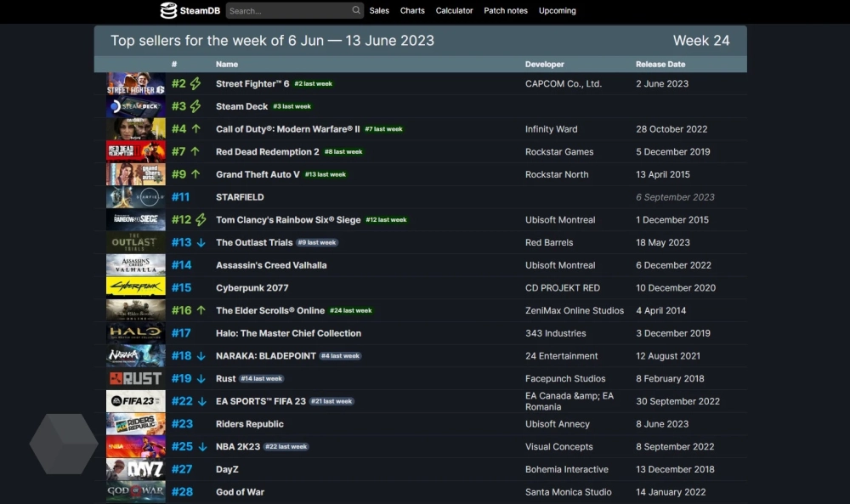Open Patch notes in the top navigation
This screenshot has height=504, width=850.
(x=506, y=11)
